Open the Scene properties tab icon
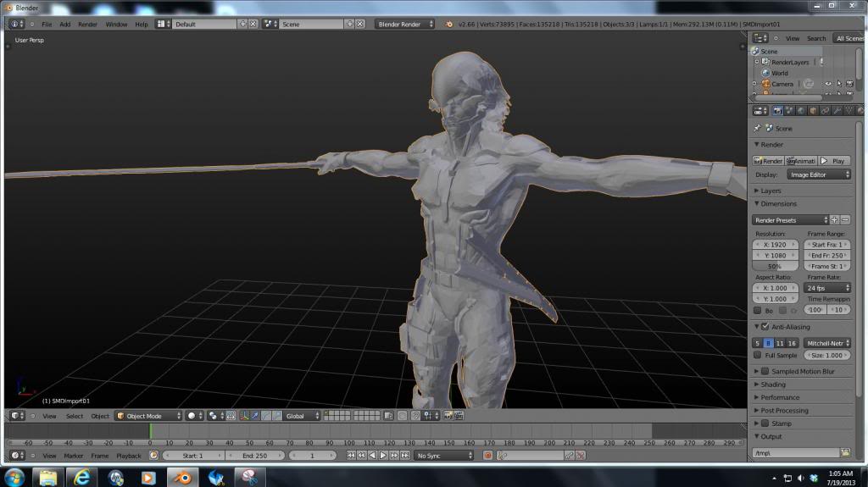The width and height of the screenshot is (868, 487). tap(789, 111)
